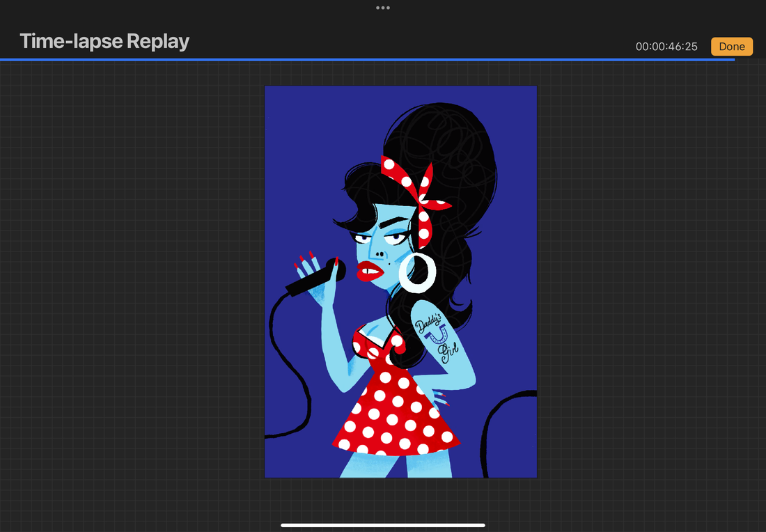Tap the character's left eye with winged liner
The height and width of the screenshot is (532, 766).
coord(395,238)
